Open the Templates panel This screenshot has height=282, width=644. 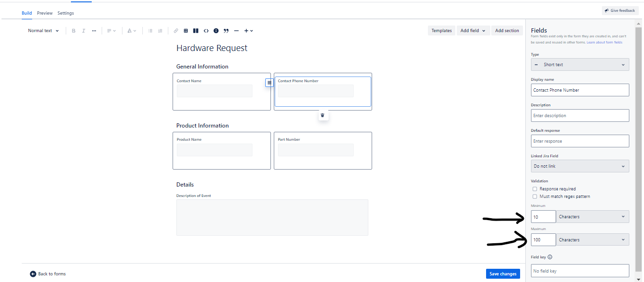click(441, 30)
